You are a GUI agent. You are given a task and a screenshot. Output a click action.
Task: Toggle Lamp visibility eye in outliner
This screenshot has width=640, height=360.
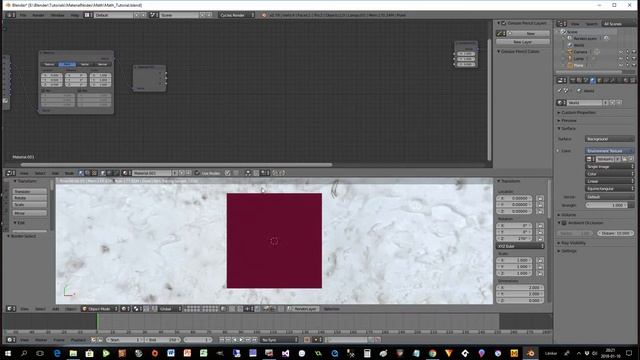point(621,59)
